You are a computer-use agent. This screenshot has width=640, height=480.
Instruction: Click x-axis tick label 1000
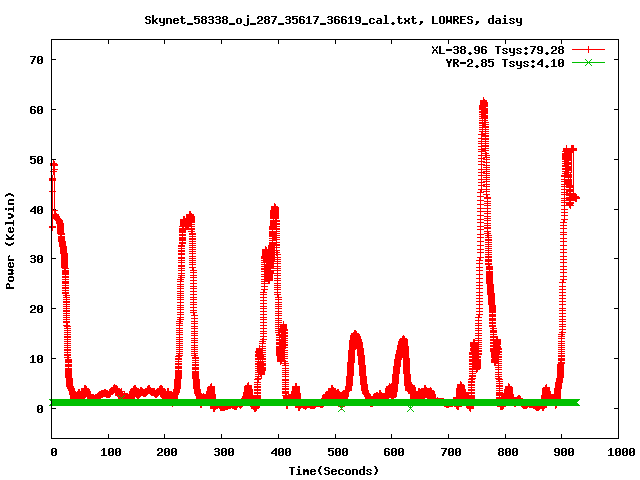pyautogui.click(x=621, y=452)
